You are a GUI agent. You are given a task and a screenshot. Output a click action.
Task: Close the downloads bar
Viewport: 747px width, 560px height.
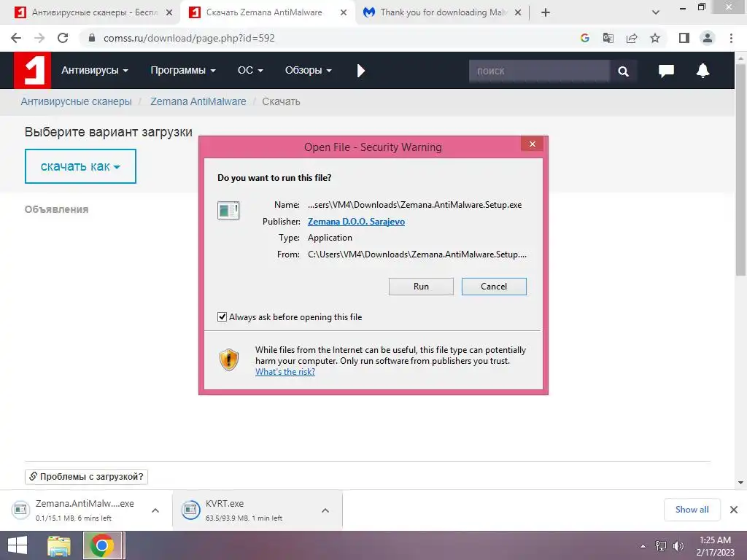[x=734, y=510]
